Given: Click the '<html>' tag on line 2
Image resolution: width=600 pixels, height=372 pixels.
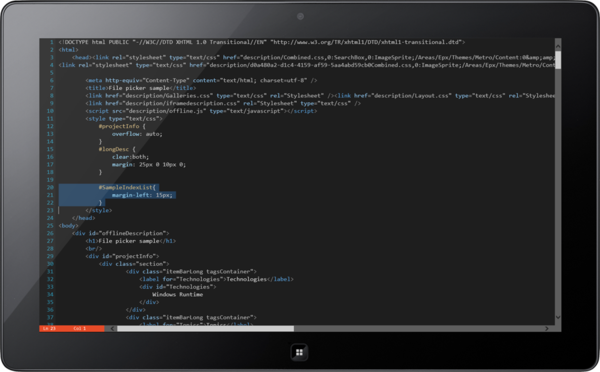Looking at the screenshot, I should (x=68, y=50).
